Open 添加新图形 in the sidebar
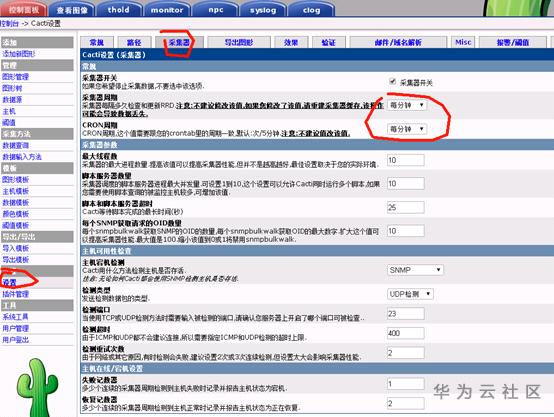This screenshot has height=417, width=554. tap(19, 54)
